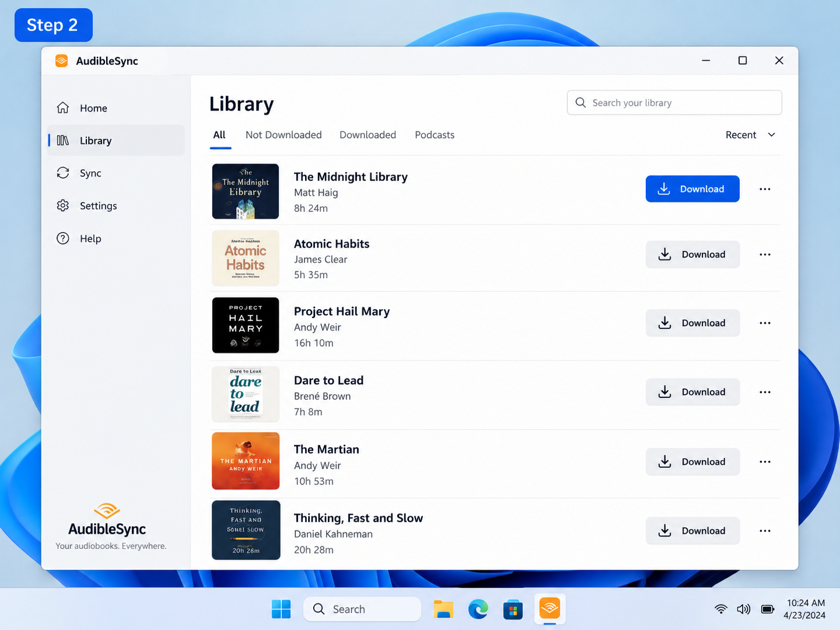Switch to the Not Downloaded tab

point(284,135)
